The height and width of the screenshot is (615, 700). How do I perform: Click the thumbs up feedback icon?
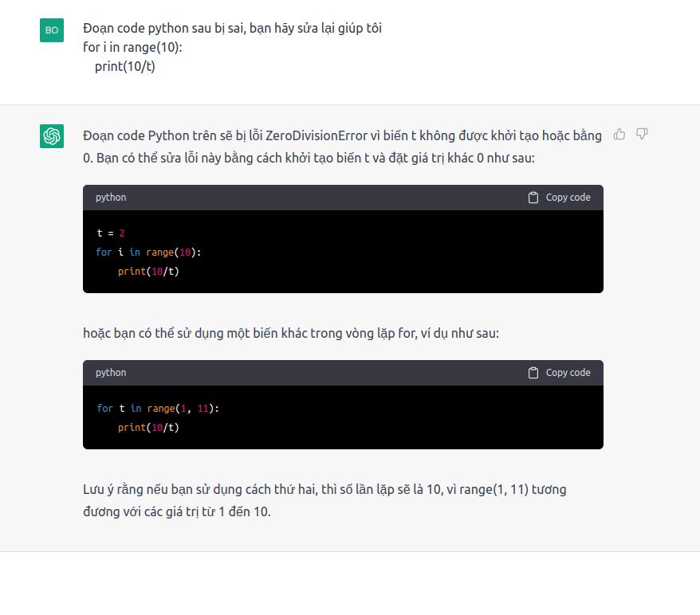pyautogui.click(x=619, y=134)
